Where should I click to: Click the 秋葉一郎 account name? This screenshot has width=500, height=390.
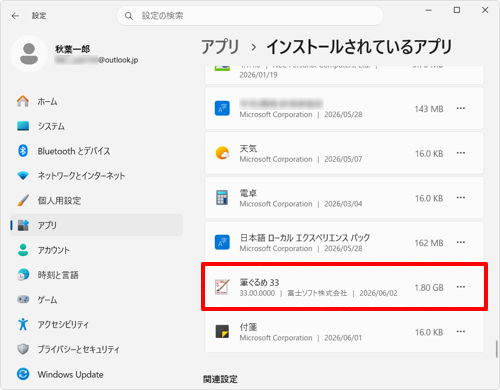pos(72,49)
